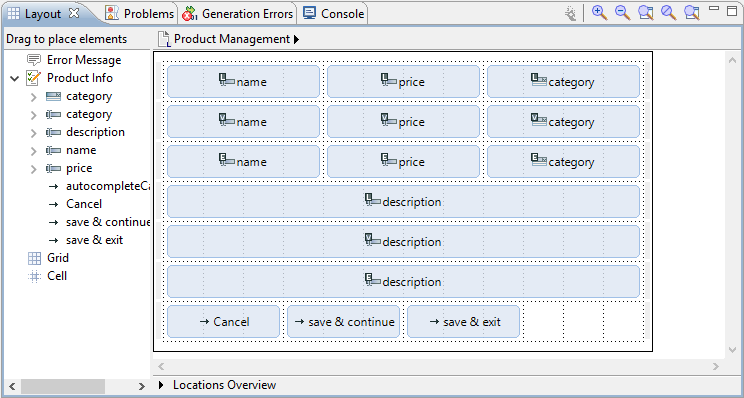Select the save & exit cell in layout

[464, 322]
